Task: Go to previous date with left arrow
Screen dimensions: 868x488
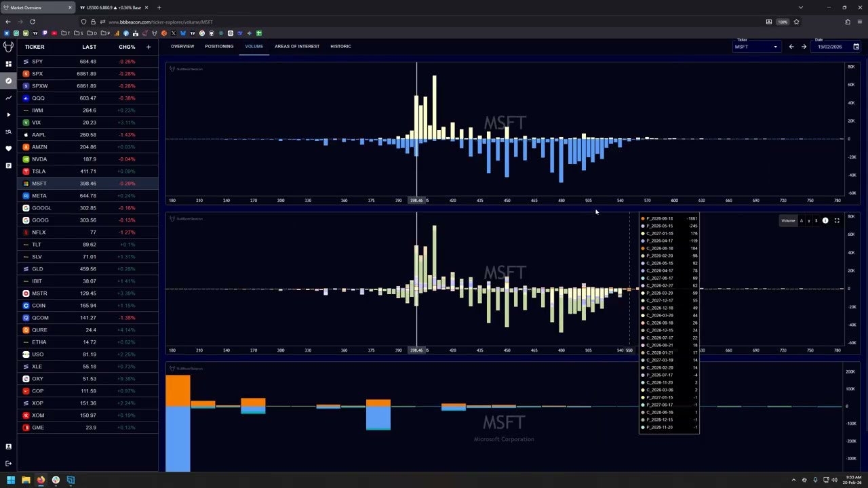Action: pos(791,47)
